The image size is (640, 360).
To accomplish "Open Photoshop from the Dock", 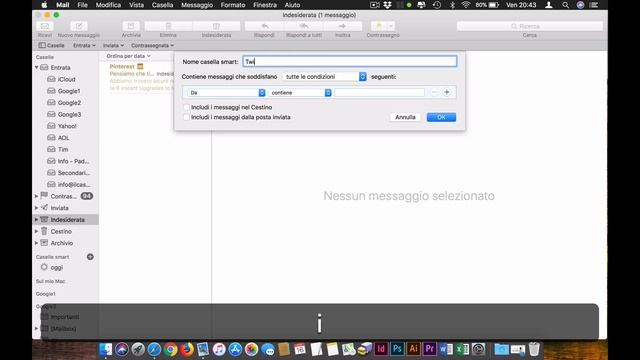I will [397, 349].
